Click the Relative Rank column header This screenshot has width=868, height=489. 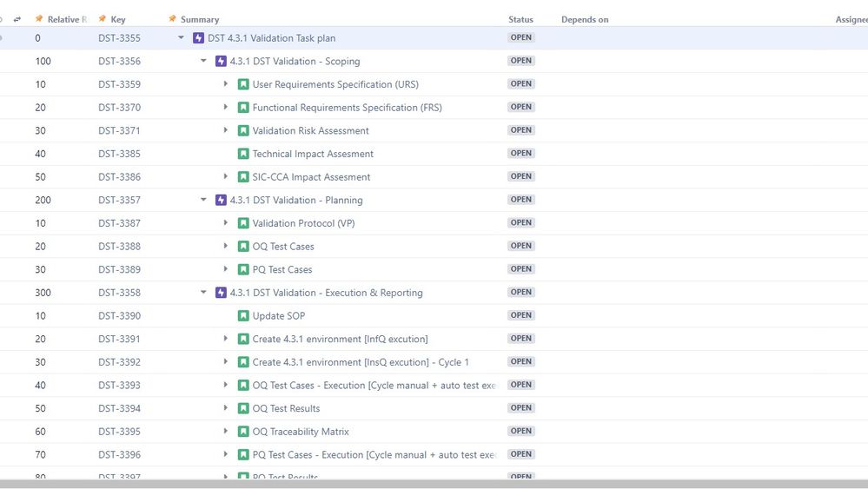click(67, 19)
